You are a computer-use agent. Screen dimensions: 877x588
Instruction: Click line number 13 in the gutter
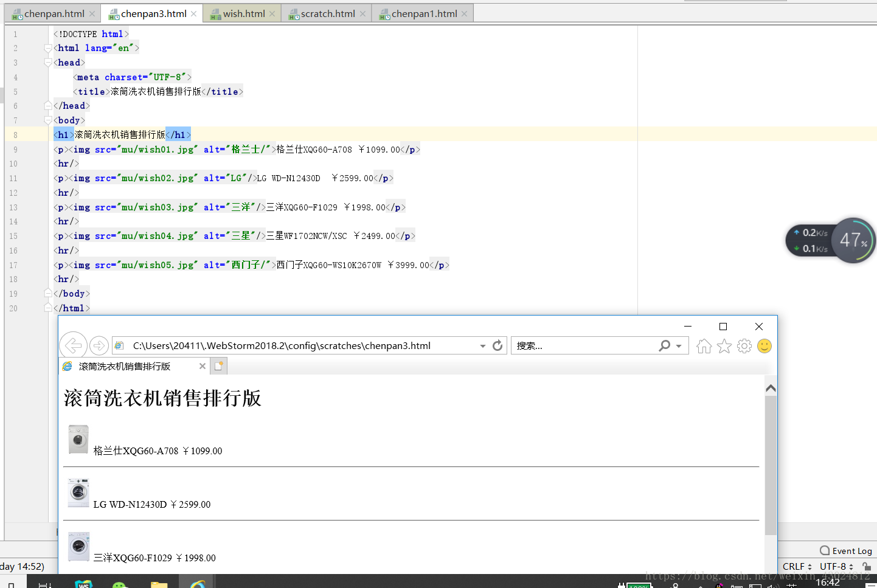[x=13, y=207]
